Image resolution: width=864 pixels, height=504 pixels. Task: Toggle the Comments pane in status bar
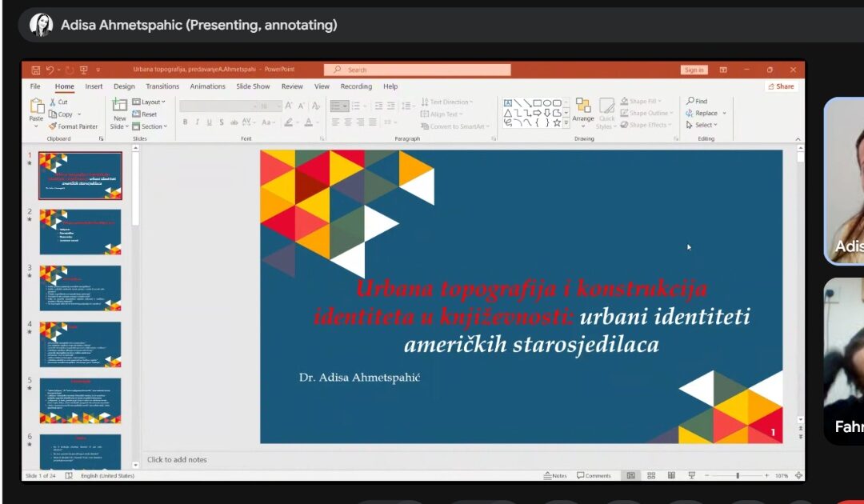594,475
